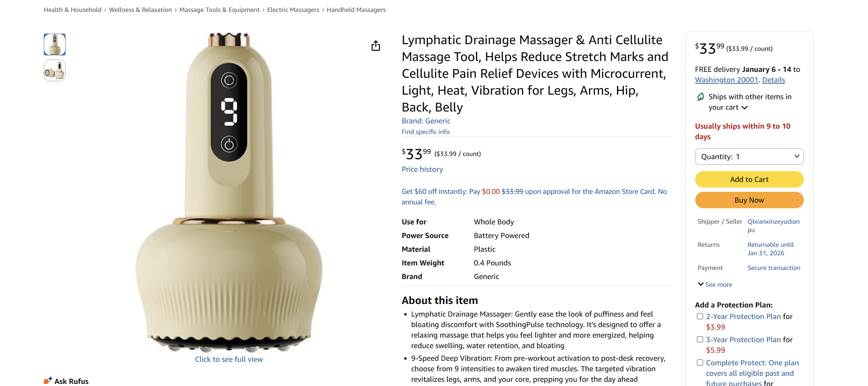The image size is (868, 386).
Task: Add the massager to cart
Action: point(749,179)
